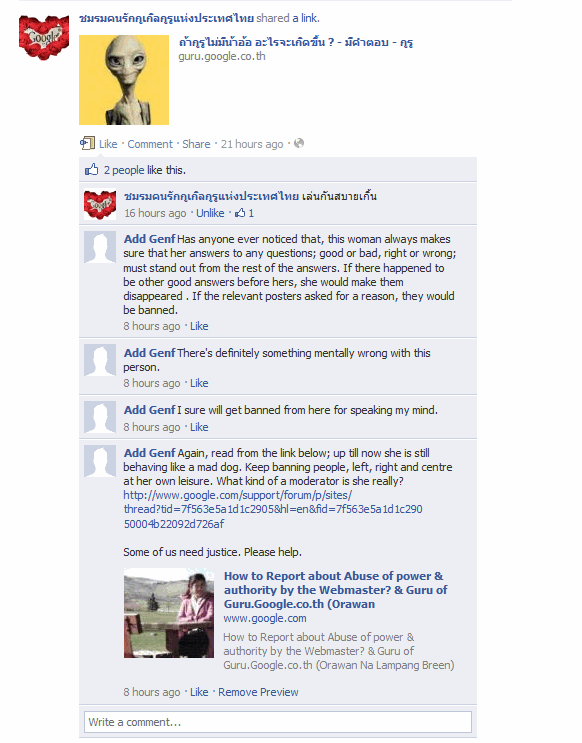Open the woman photo preview thumbnail
The width and height of the screenshot is (582, 743).
pyautogui.click(x=169, y=613)
